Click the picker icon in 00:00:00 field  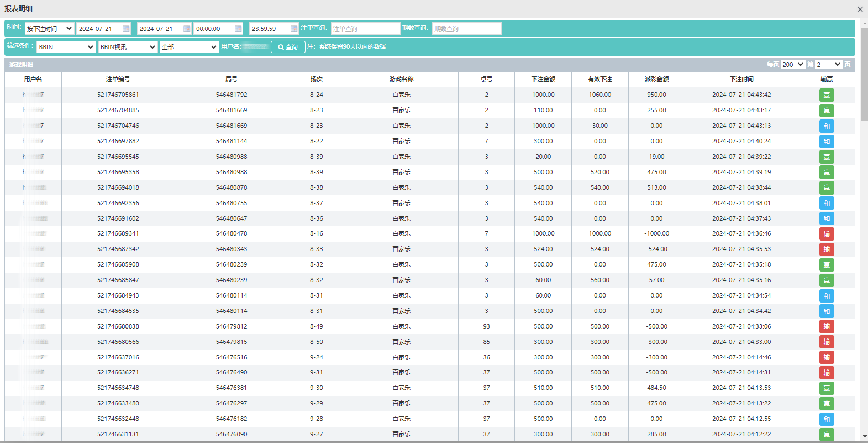(238, 29)
